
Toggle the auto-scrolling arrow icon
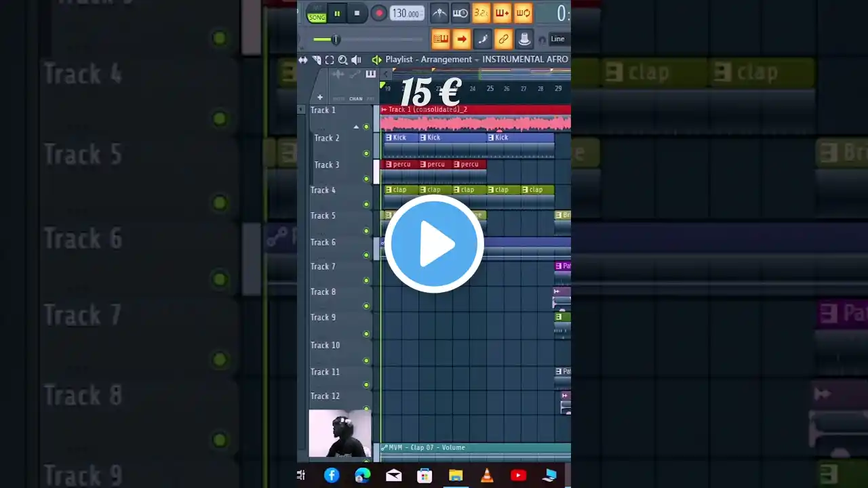(x=462, y=39)
